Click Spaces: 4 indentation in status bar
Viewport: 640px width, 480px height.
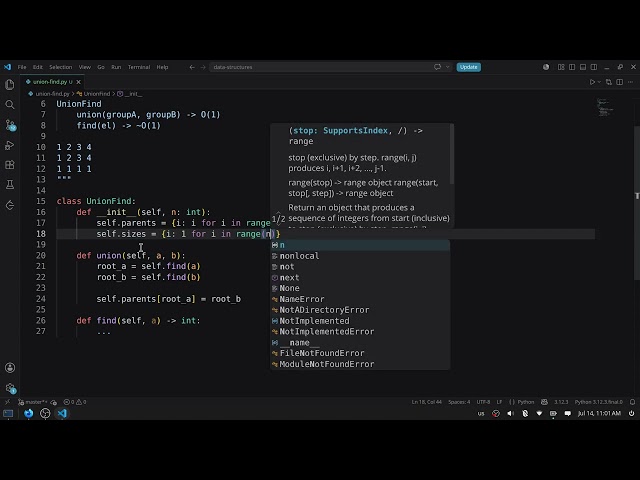[459, 402]
